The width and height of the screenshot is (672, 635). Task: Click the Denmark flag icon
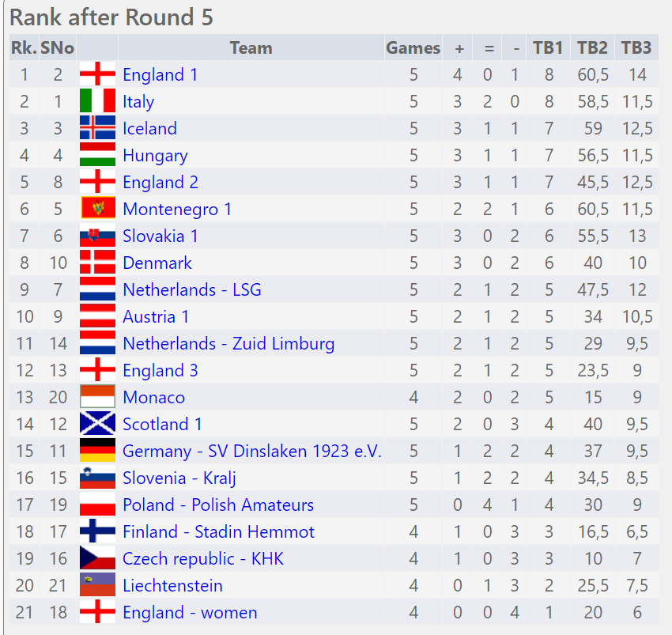tap(97, 263)
